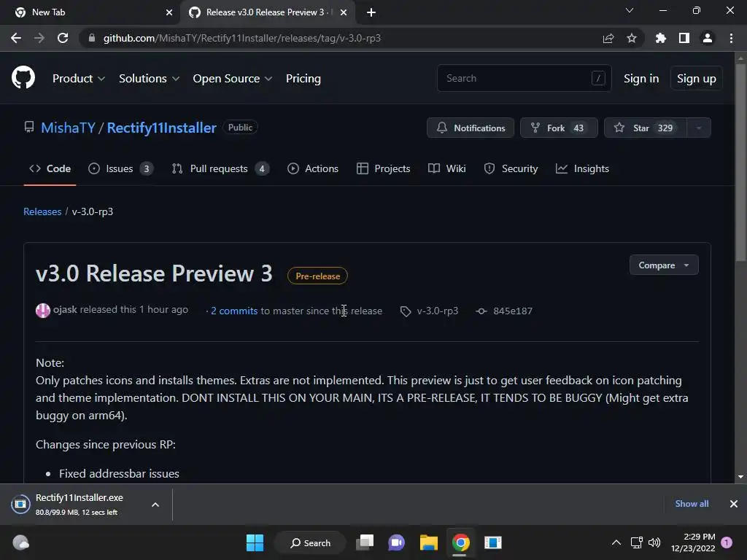Click the Sign in link
The image size is (747, 560).
pos(640,79)
